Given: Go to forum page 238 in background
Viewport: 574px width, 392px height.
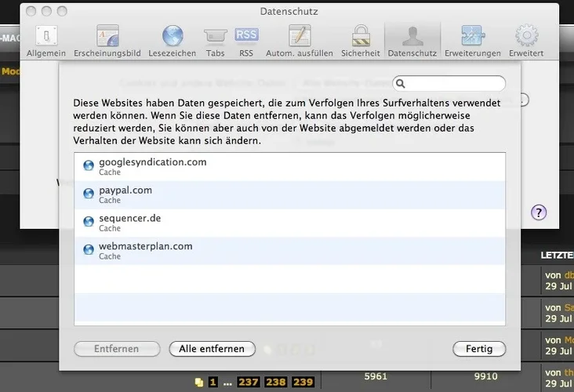Looking at the screenshot, I should [276, 382].
